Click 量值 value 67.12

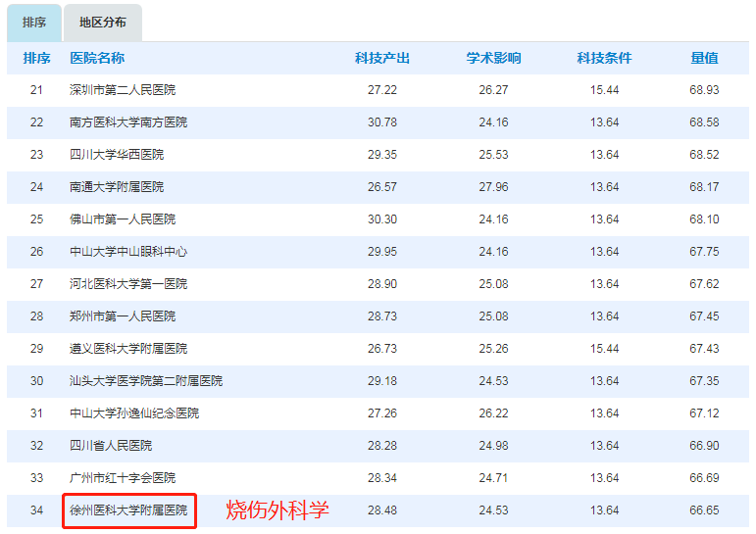704,413
